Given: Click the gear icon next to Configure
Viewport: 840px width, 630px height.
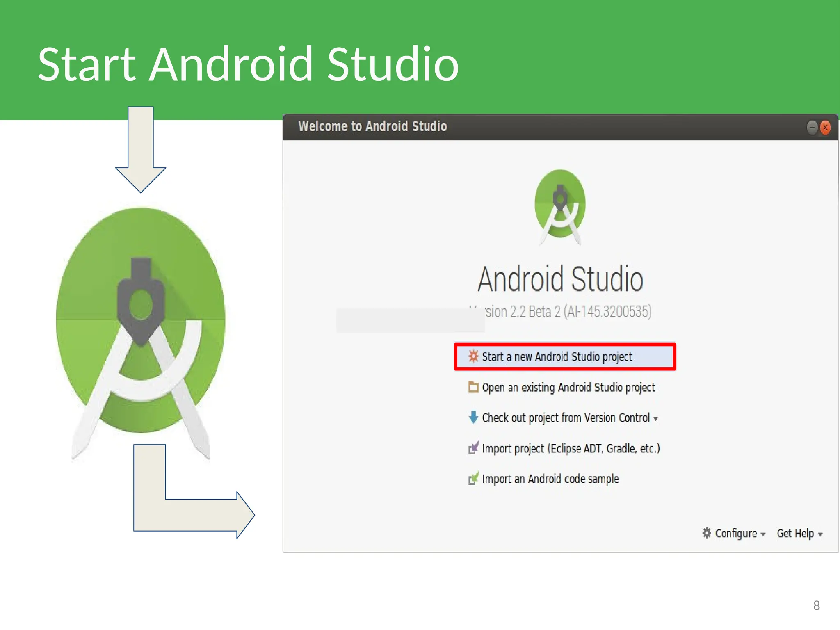Looking at the screenshot, I should 706,533.
